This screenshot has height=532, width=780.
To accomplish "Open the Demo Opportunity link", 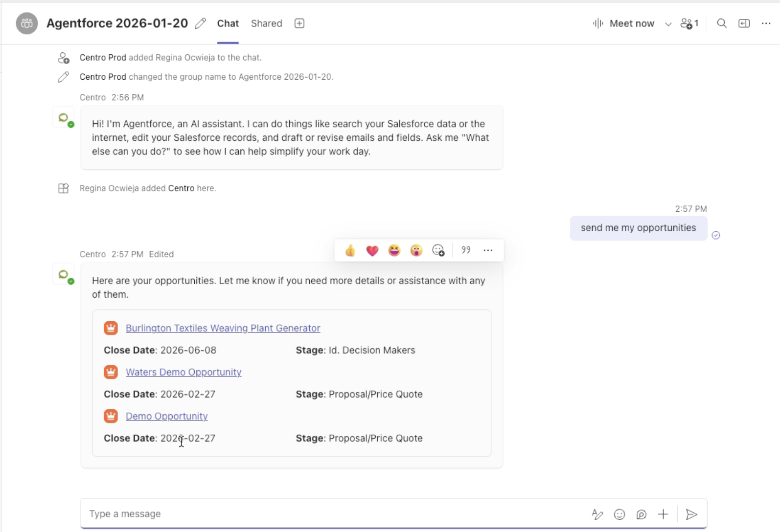I will coord(167,416).
